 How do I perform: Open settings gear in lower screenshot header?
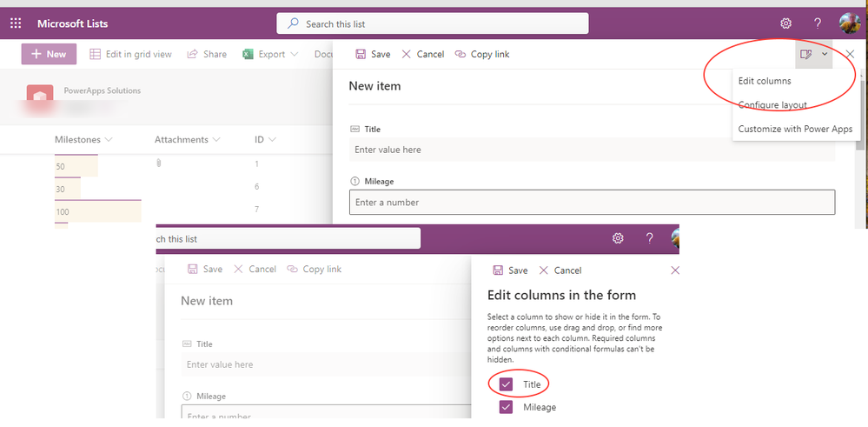[x=618, y=238]
